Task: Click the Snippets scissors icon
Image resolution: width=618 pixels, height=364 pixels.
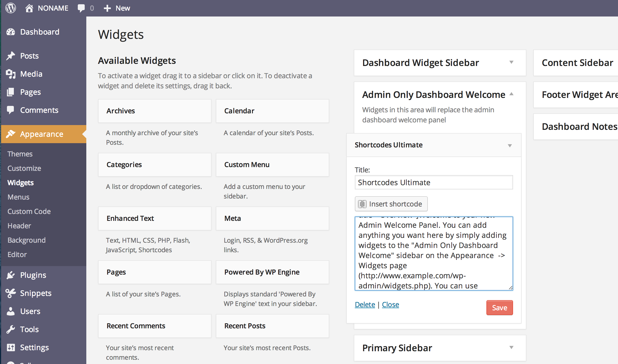Action: click(x=11, y=293)
